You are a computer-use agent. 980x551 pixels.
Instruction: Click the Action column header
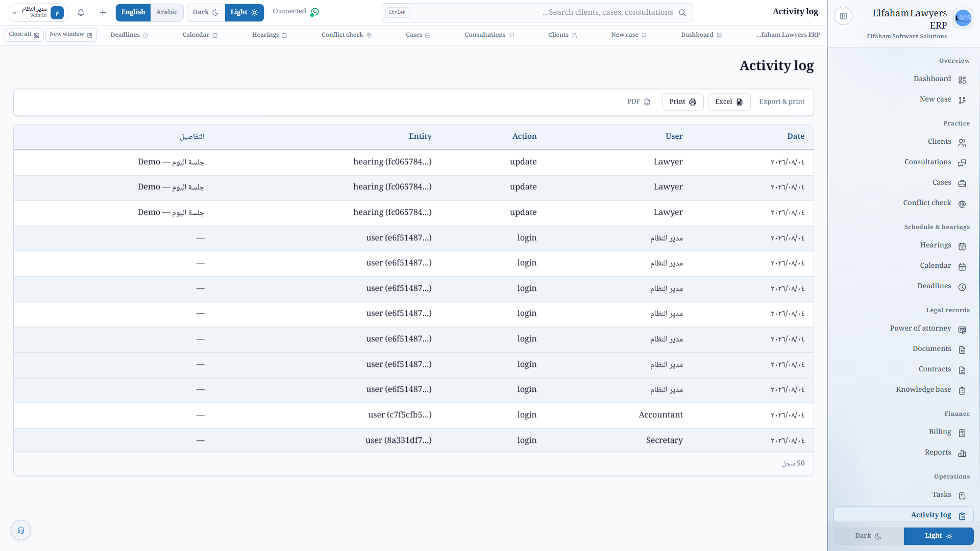point(524,137)
